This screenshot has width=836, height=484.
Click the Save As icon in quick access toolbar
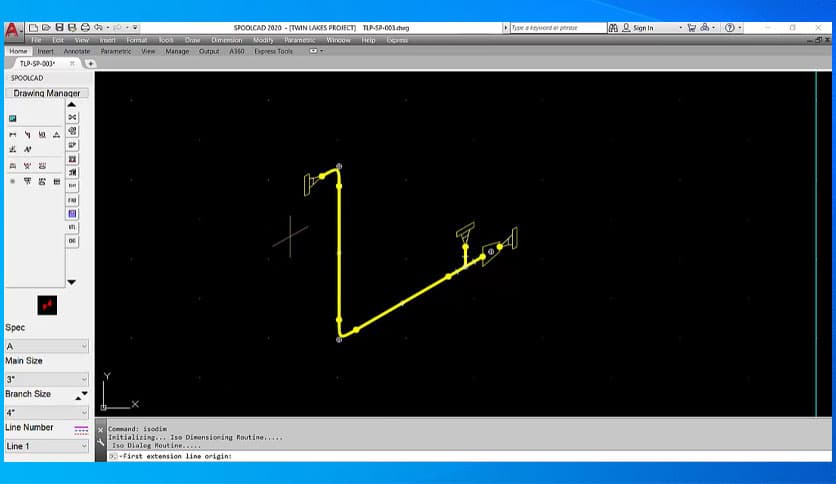pos(71,28)
